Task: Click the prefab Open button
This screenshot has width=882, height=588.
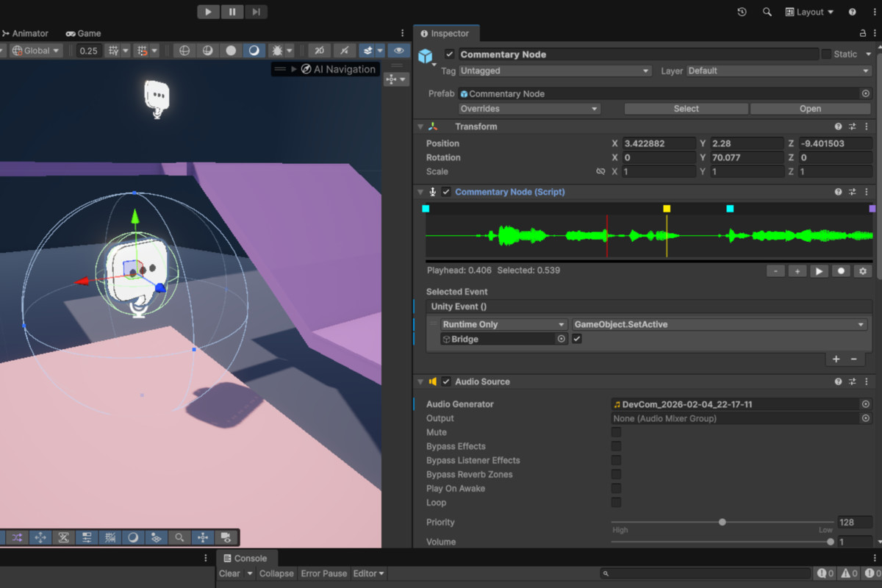Action: pyautogui.click(x=810, y=109)
